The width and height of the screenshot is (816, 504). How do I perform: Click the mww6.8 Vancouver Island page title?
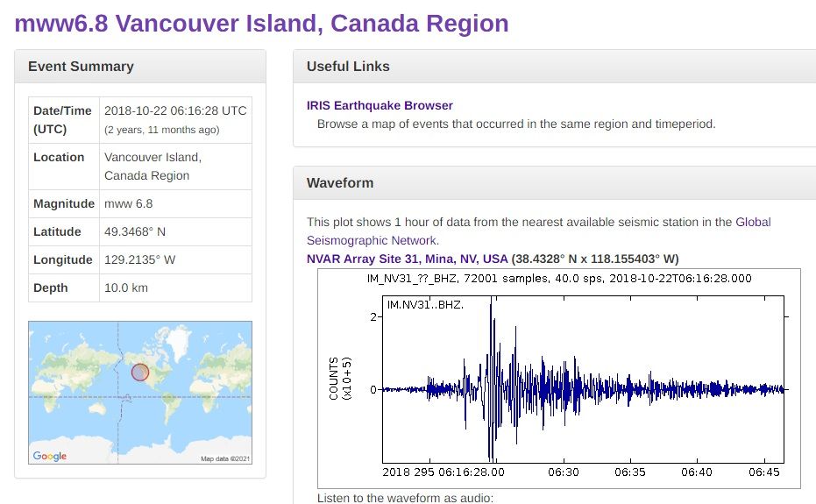click(261, 23)
